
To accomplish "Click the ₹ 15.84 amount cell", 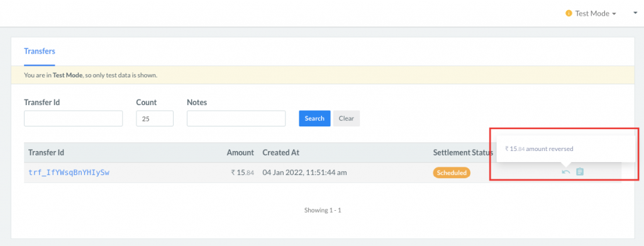I will tap(242, 172).
